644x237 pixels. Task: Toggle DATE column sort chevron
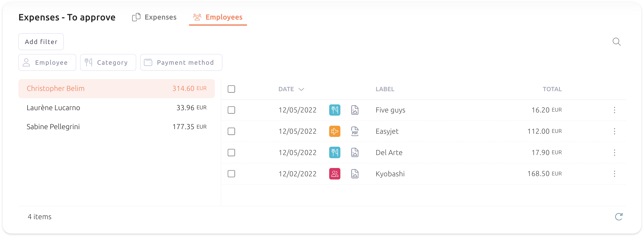pos(301,89)
